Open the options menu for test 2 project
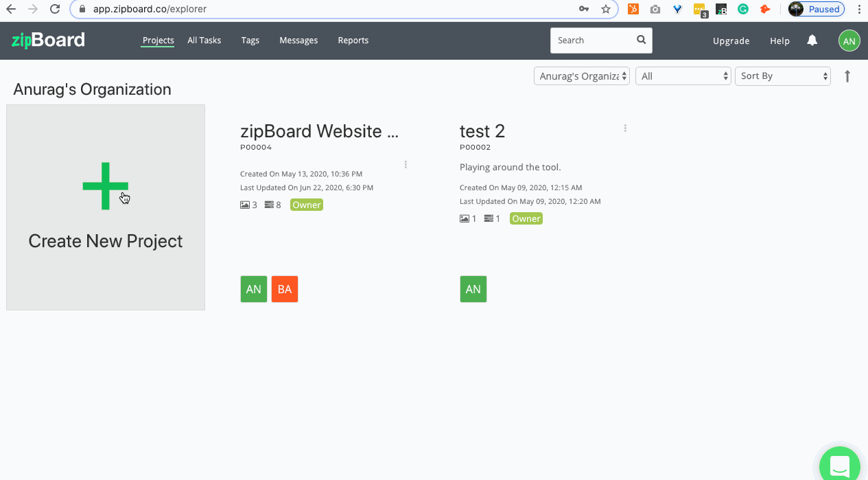 [625, 128]
